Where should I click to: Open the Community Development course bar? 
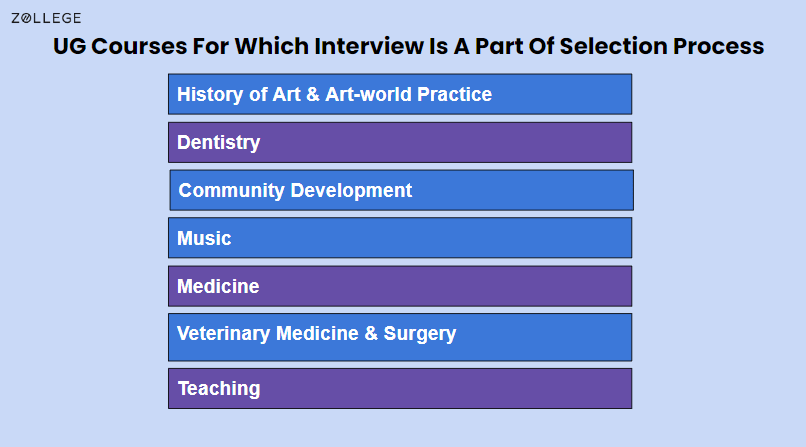click(401, 190)
